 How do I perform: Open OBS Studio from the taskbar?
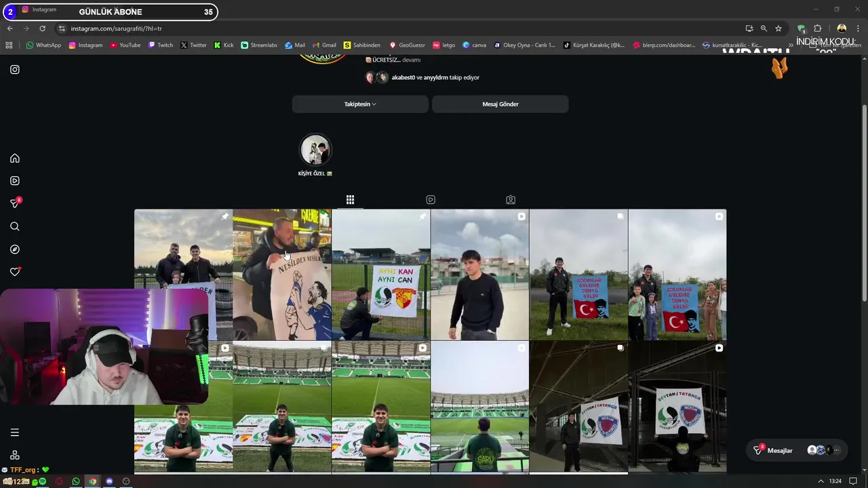126,481
